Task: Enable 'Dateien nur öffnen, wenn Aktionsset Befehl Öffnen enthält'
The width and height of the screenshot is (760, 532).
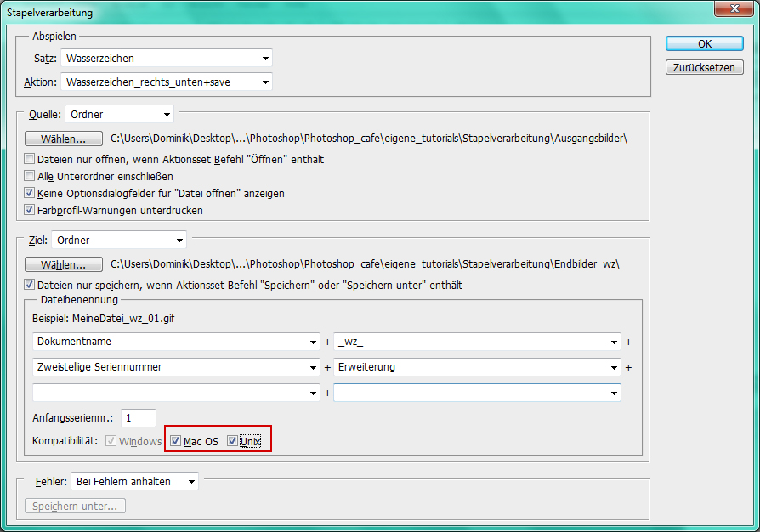Action: 30,159
